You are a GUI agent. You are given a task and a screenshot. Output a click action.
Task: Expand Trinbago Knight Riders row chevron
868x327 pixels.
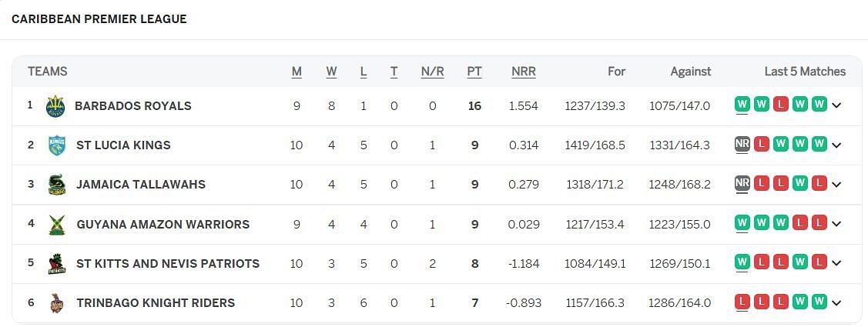[x=836, y=302]
